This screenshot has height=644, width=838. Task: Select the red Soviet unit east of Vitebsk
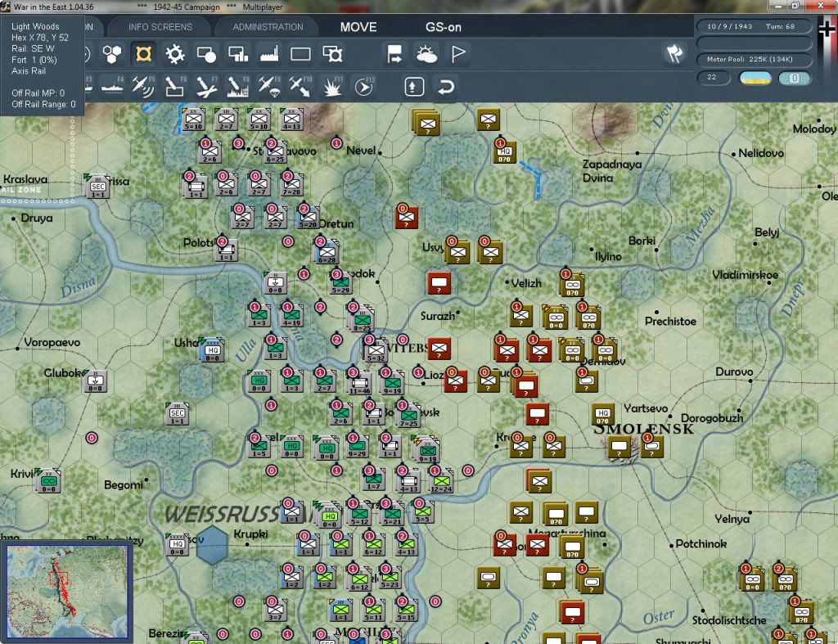tap(439, 349)
